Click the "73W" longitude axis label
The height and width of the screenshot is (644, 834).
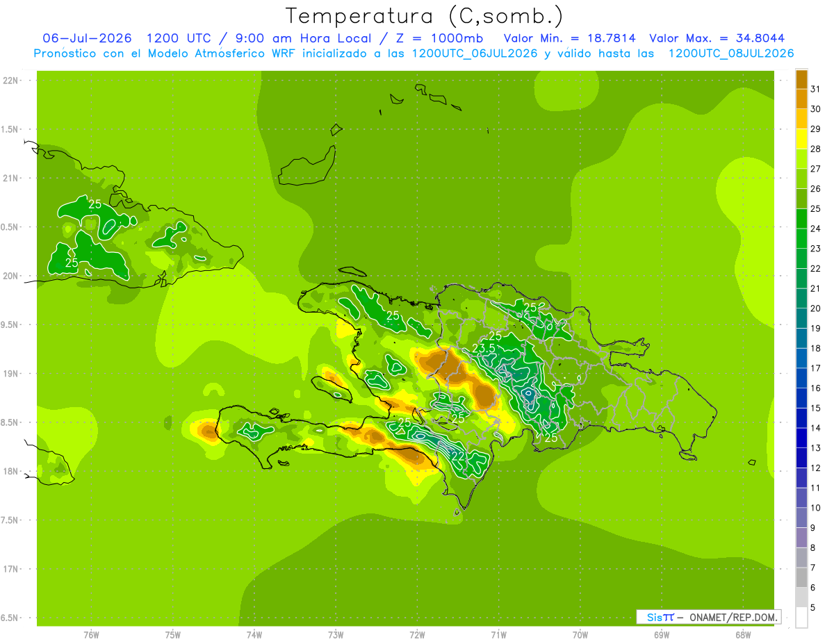pos(336,635)
